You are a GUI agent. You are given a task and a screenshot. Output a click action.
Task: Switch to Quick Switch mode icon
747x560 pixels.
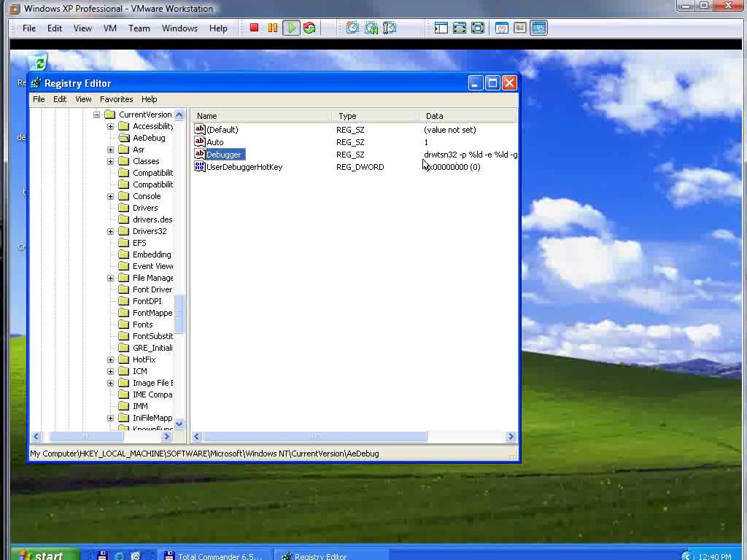[460, 28]
